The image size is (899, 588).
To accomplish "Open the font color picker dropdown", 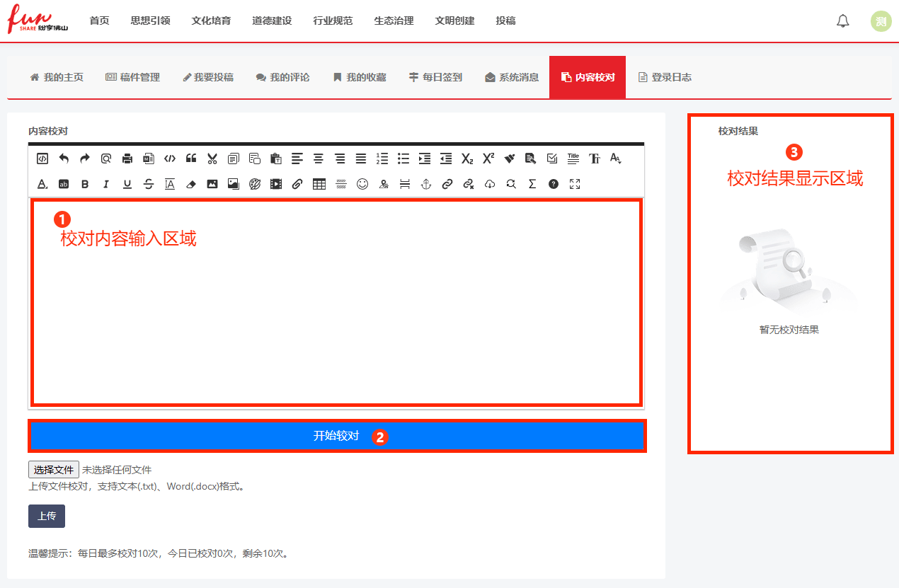I will pos(42,184).
